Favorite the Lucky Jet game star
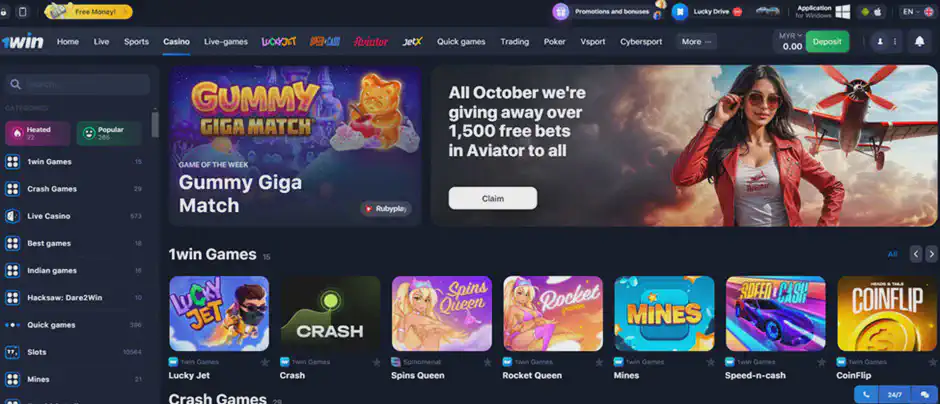This screenshot has height=404, width=940. [x=264, y=362]
